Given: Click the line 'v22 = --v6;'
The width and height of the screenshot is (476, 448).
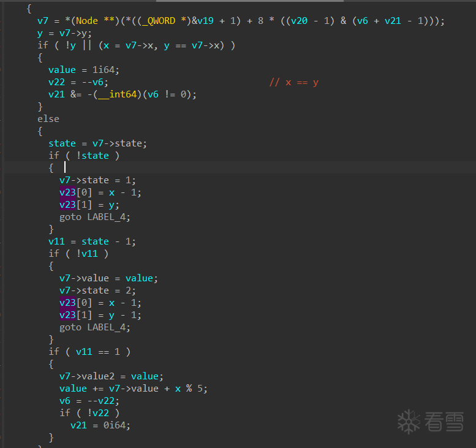Looking at the screenshot, I should point(78,82).
